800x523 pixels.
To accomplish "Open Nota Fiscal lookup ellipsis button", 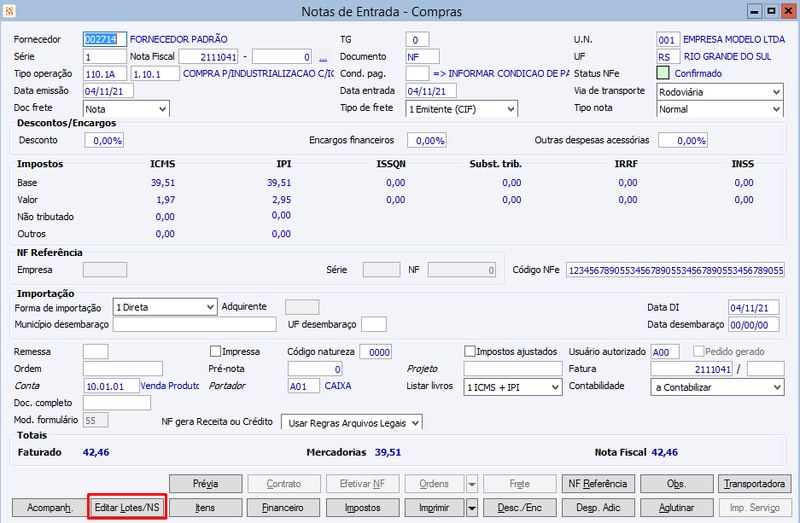I will 323,57.
